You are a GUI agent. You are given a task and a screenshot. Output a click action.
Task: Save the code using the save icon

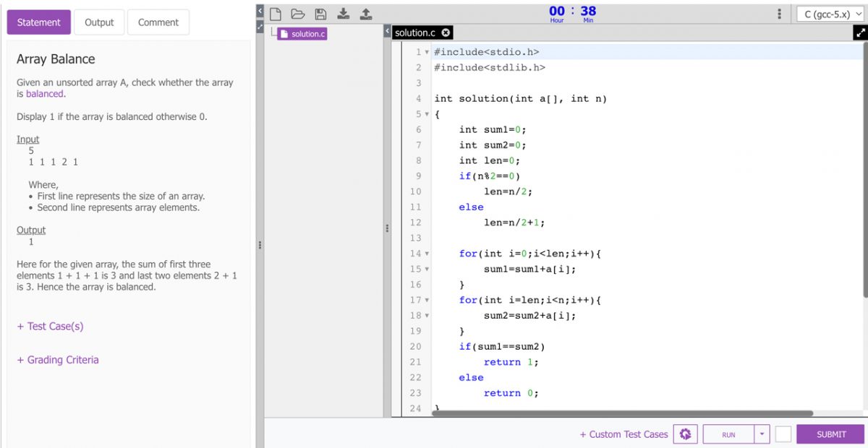pos(319,13)
